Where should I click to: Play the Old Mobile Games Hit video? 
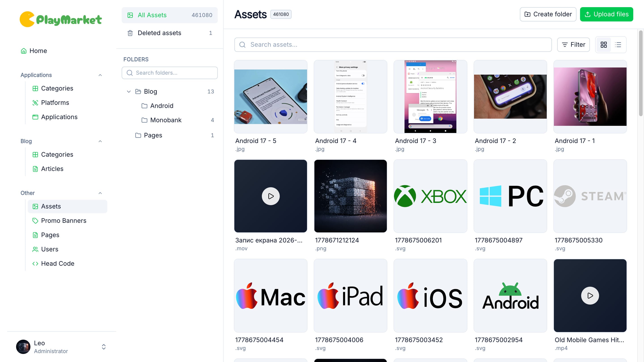[x=590, y=296]
